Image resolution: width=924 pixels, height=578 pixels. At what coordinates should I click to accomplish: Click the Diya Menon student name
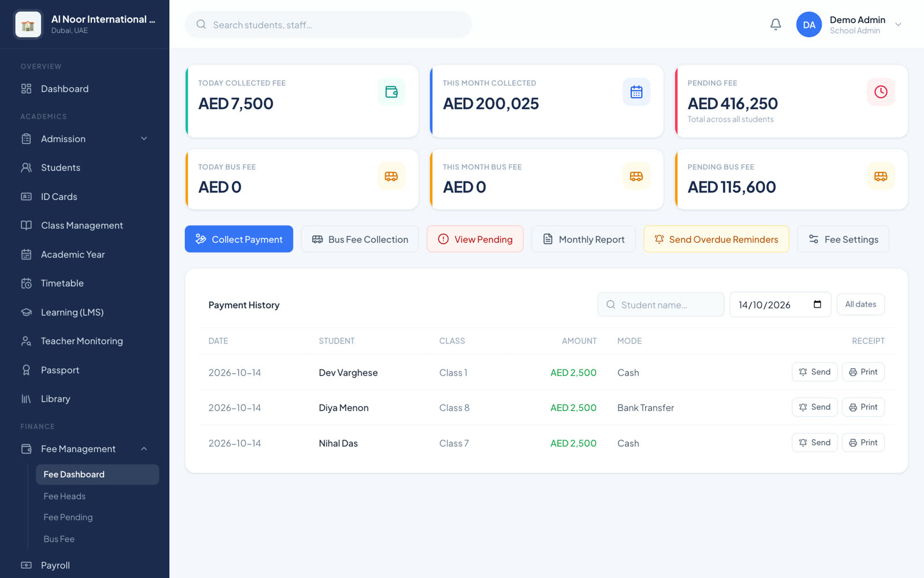point(344,408)
